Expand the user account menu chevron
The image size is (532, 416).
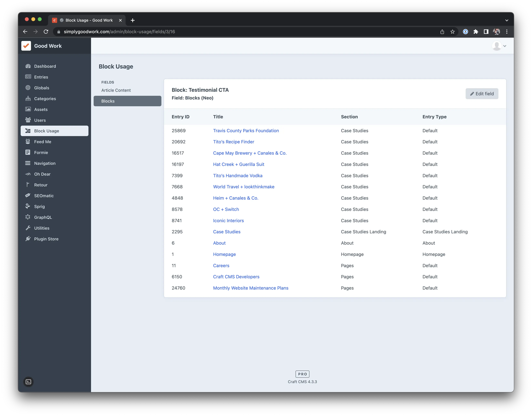click(x=505, y=46)
